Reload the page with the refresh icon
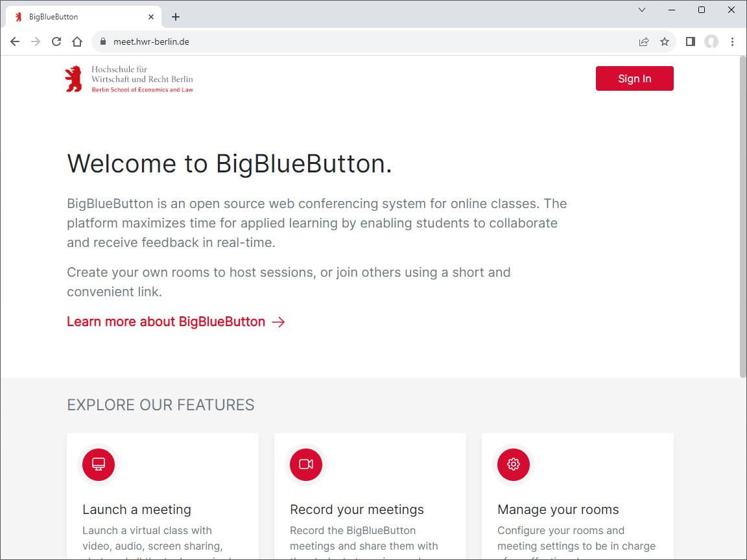The image size is (747, 560). [56, 41]
